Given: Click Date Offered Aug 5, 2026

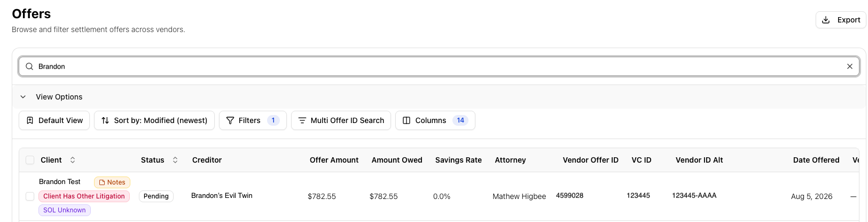Looking at the screenshot, I should pyautogui.click(x=811, y=196).
